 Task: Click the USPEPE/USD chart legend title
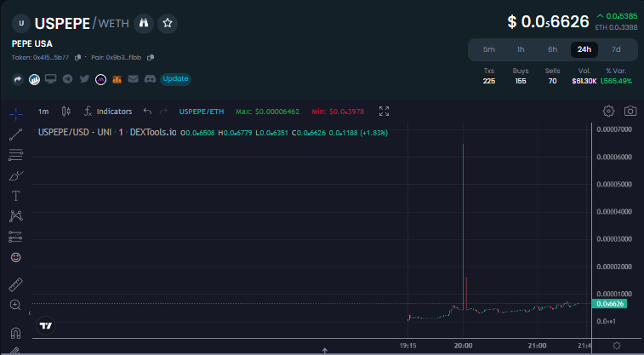107,132
